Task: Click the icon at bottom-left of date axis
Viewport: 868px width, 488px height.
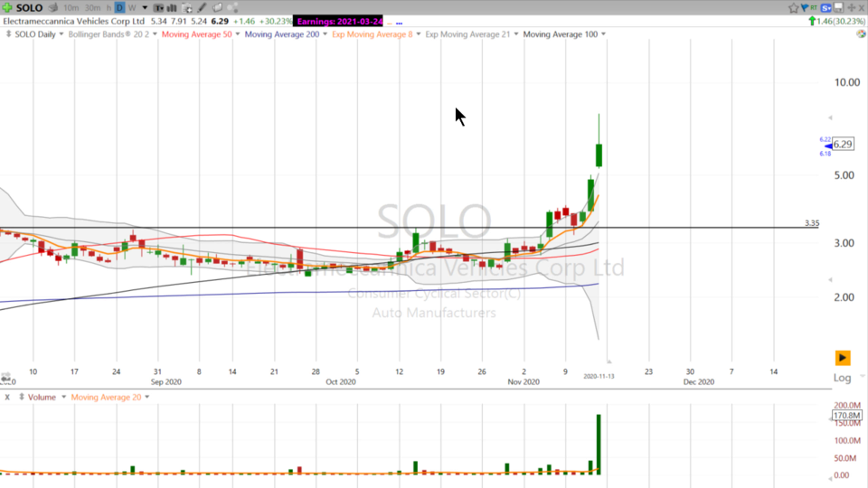Action: [x=5, y=379]
